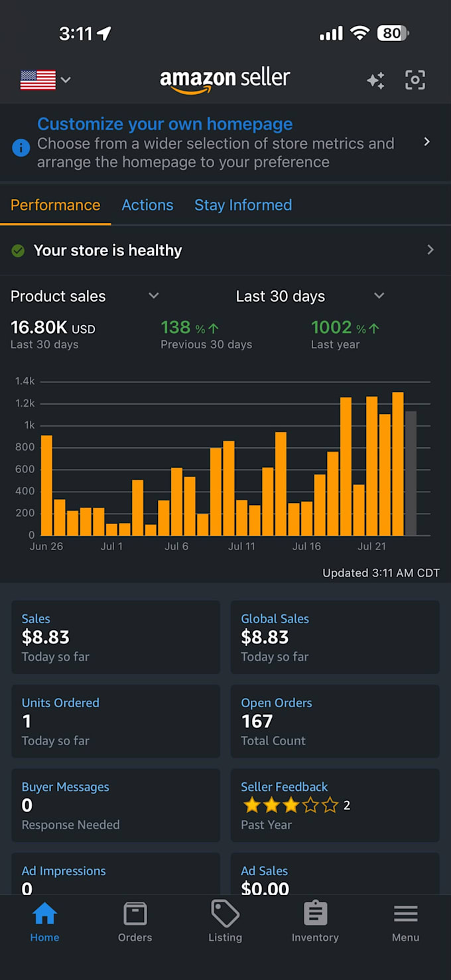Open the store health details chevron
The width and height of the screenshot is (451, 980).
pos(430,249)
